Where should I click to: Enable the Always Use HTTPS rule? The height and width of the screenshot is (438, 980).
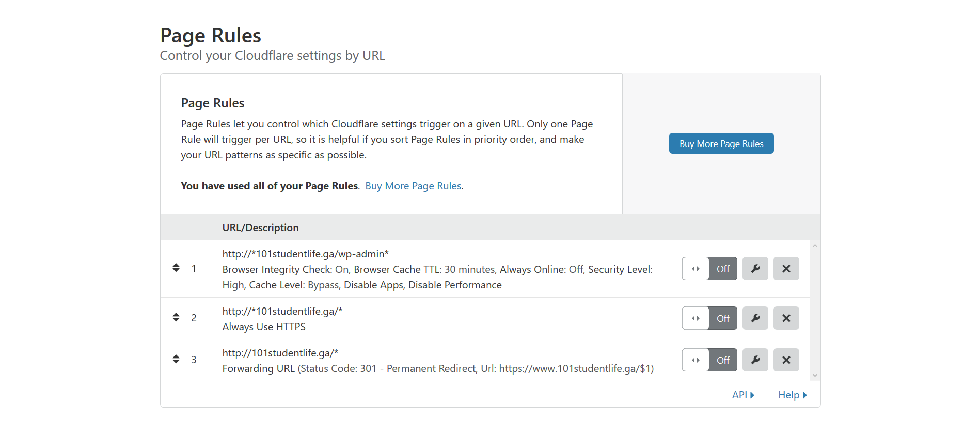tap(709, 318)
